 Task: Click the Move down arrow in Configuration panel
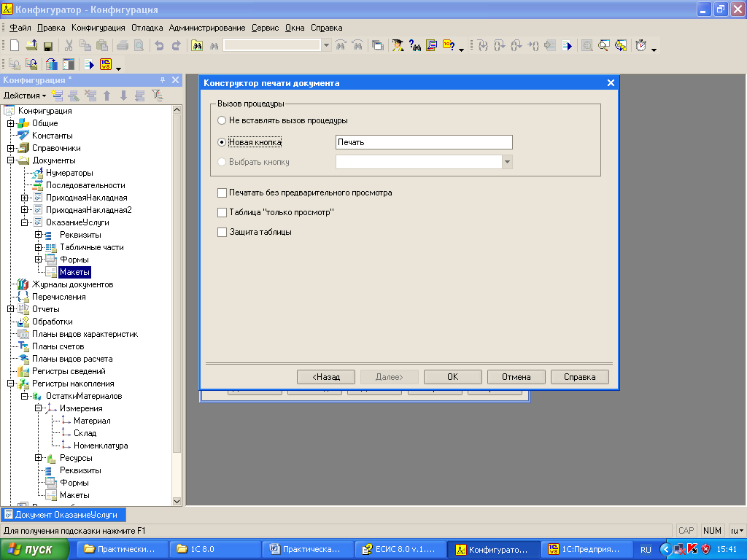click(x=123, y=96)
